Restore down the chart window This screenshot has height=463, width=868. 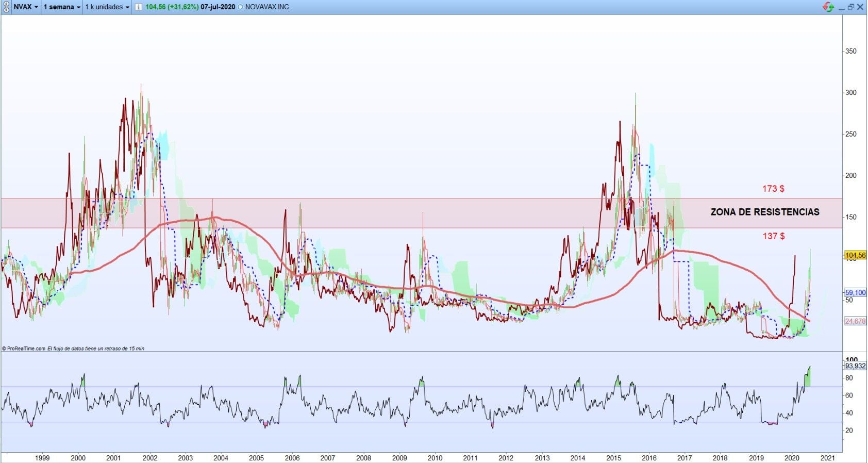click(x=851, y=7)
